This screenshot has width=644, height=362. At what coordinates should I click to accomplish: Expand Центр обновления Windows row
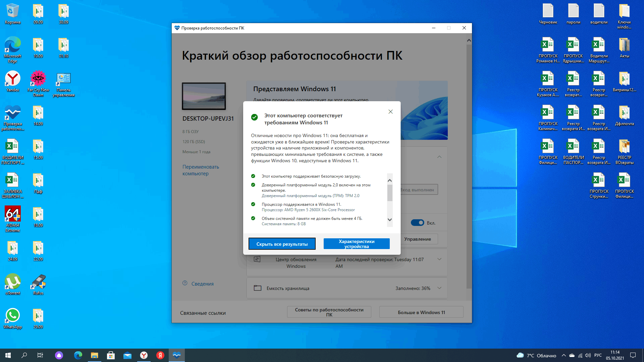coord(439,259)
